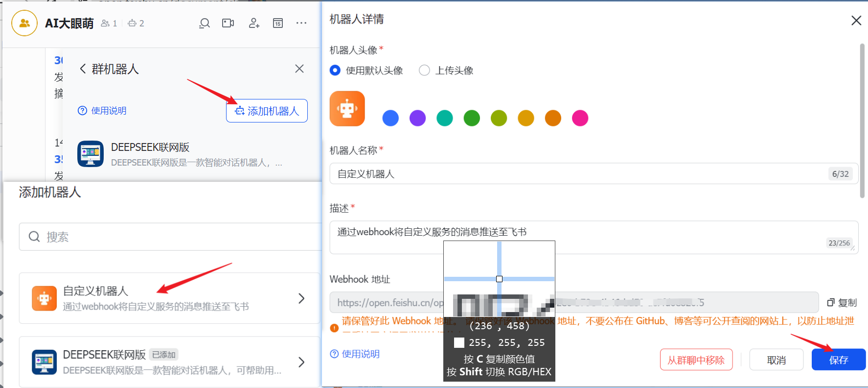Screen dimensions: 868x388
Task: Open the group calendar icon
Action: (278, 23)
